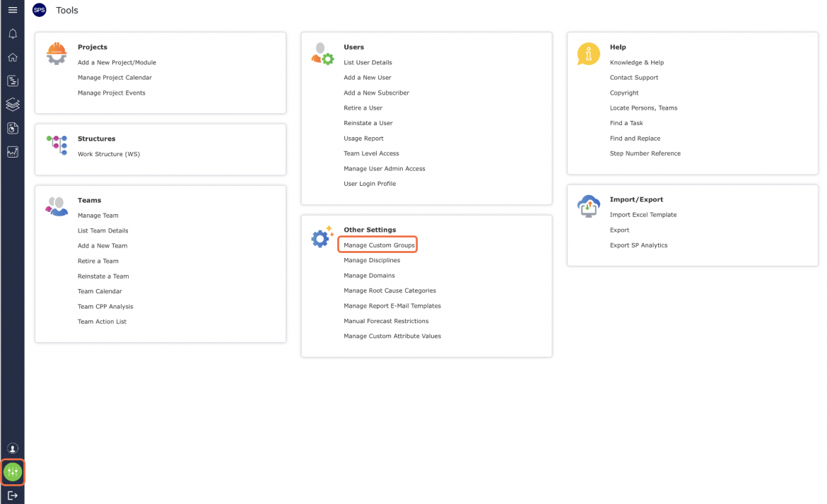
Task: Open Knowledge & Help
Action: coord(637,62)
